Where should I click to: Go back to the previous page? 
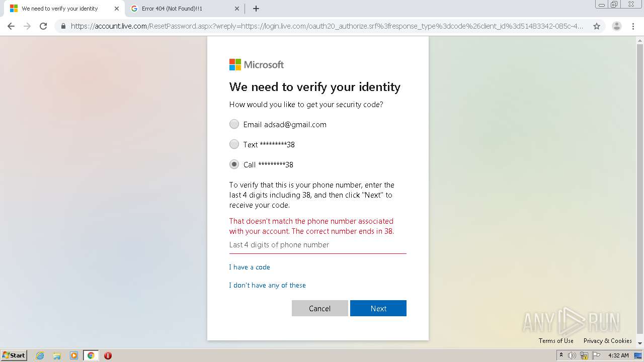(11, 26)
